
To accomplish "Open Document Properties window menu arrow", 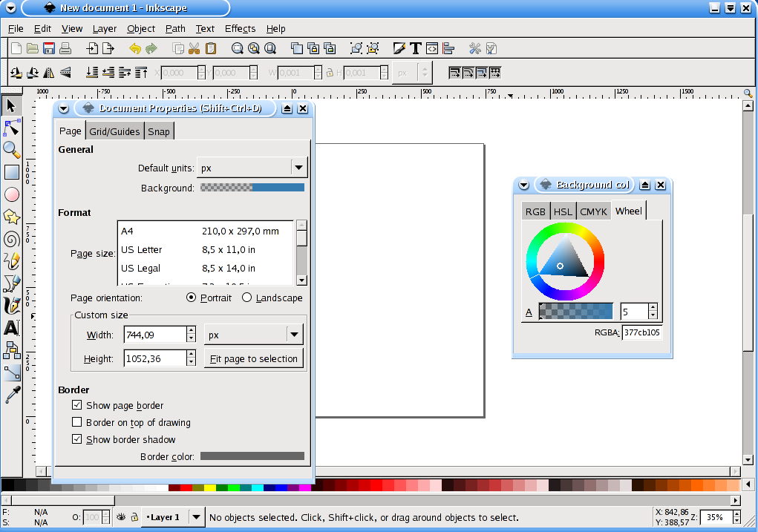I will 63,108.
